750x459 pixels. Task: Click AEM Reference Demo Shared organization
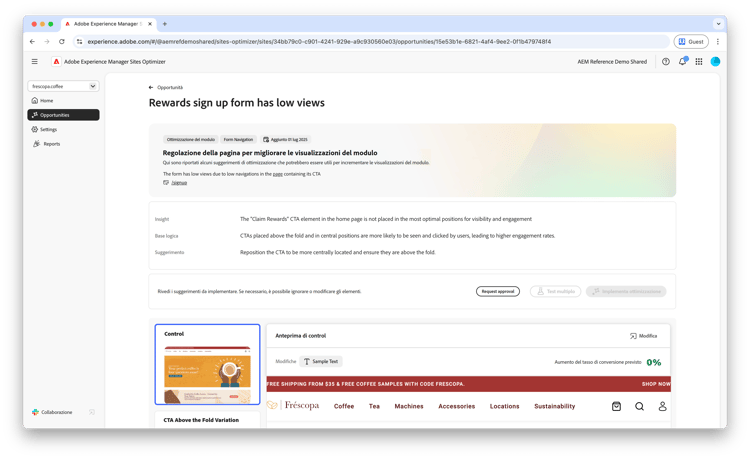pos(612,62)
